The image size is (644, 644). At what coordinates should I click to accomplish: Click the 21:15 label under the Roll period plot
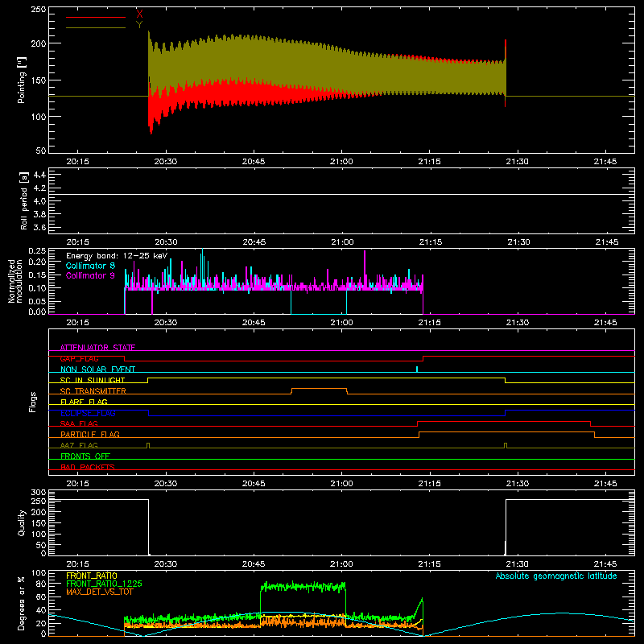(431, 242)
